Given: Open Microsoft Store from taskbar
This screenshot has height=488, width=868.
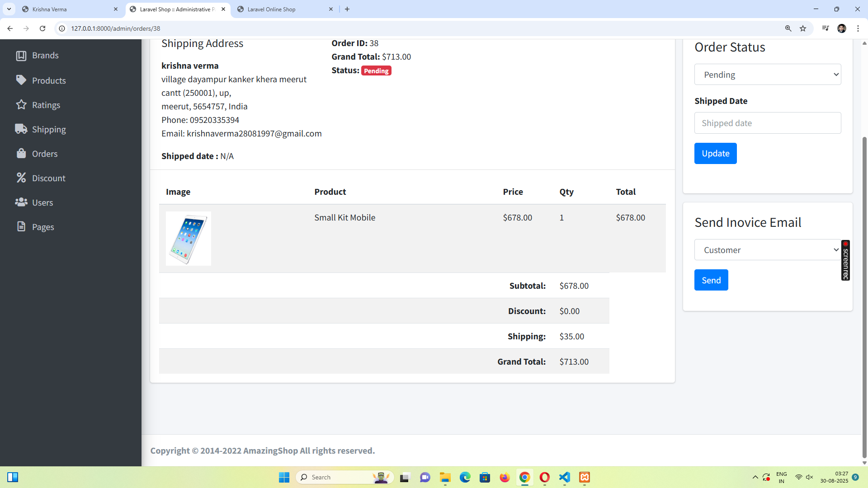Looking at the screenshot, I should tap(485, 477).
